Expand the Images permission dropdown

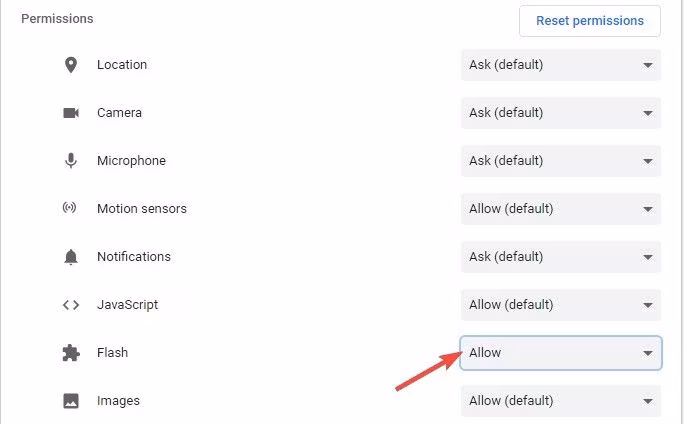pyautogui.click(x=560, y=401)
